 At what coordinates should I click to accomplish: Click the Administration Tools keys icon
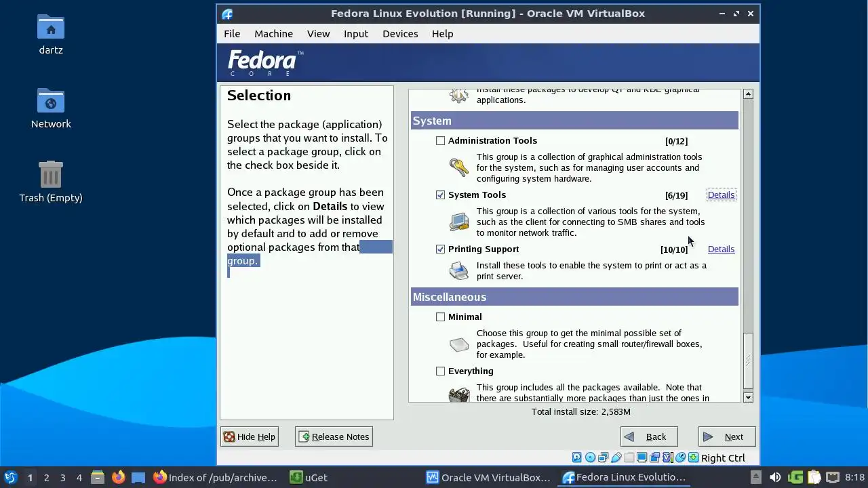pyautogui.click(x=459, y=166)
